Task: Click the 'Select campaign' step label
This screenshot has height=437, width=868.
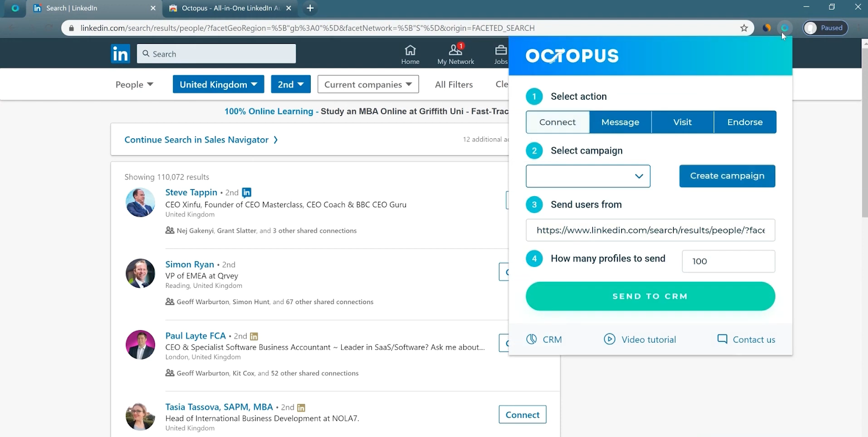Action: [586, 151]
